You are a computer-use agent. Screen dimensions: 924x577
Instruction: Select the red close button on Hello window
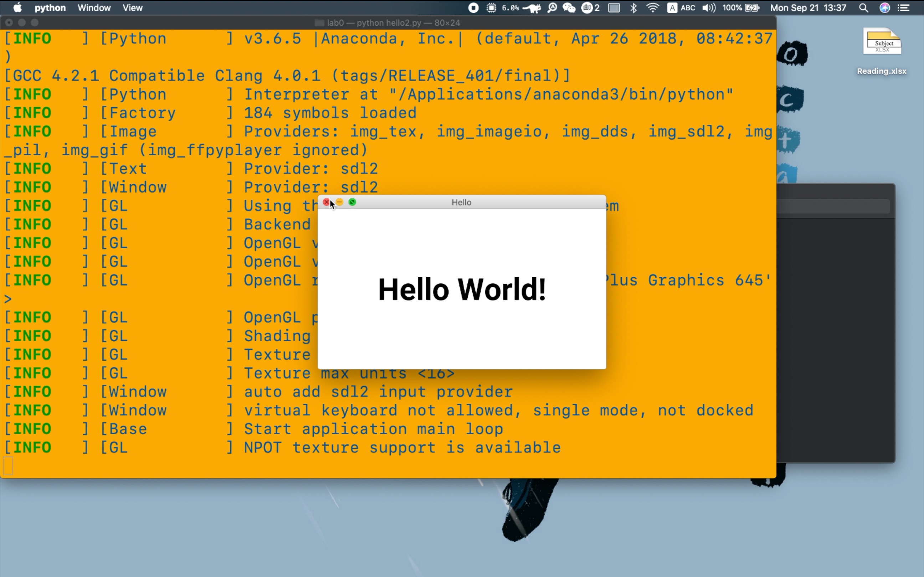[x=327, y=202]
